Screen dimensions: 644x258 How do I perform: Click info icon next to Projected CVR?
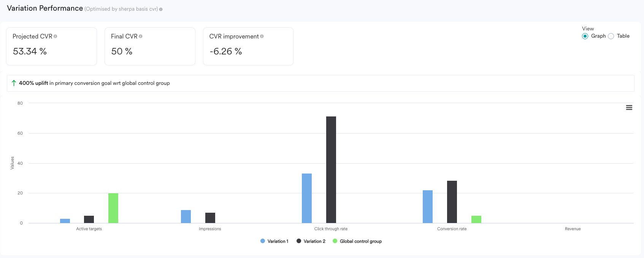coord(56,37)
